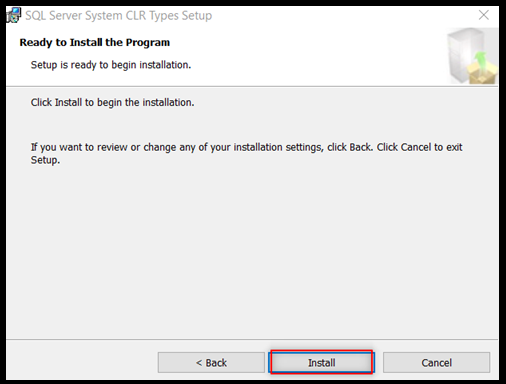Click the 'Click Install to begin the installation.' line
Screen dimensions: 506x384
(x=113, y=102)
